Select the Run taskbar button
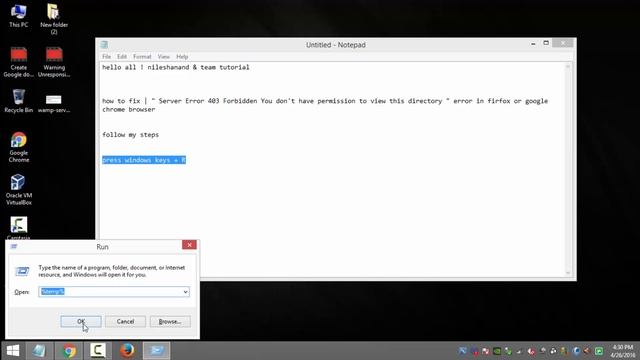The image size is (640, 360). [156, 351]
